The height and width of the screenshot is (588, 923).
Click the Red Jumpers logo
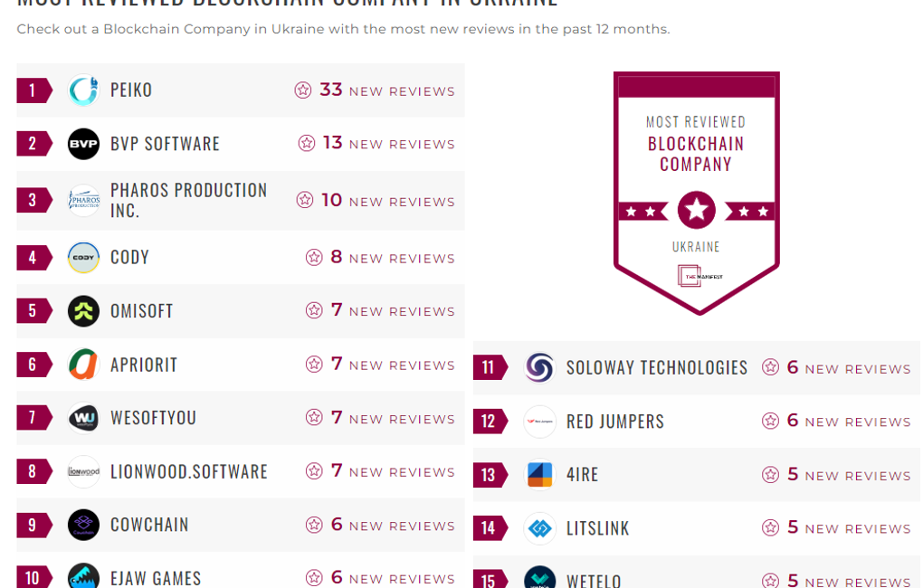coord(540,422)
